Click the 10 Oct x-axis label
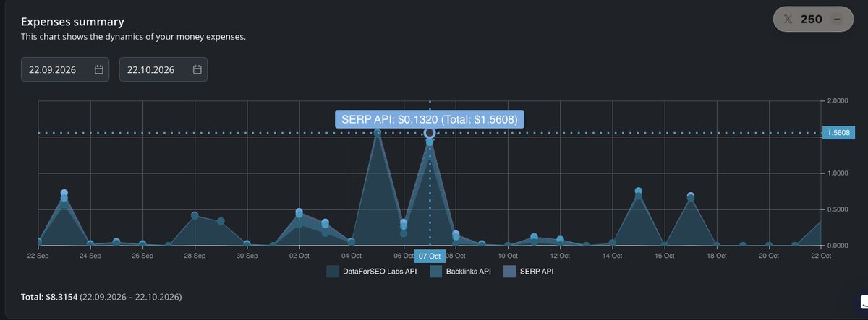868x320 pixels. (508, 256)
